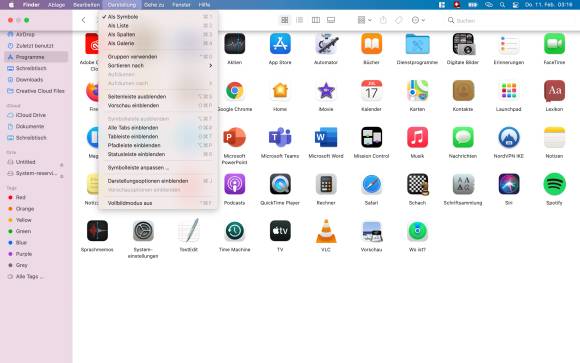Select the Purple tag in sidebar
This screenshot has width=580, height=363.
tap(36, 254)
